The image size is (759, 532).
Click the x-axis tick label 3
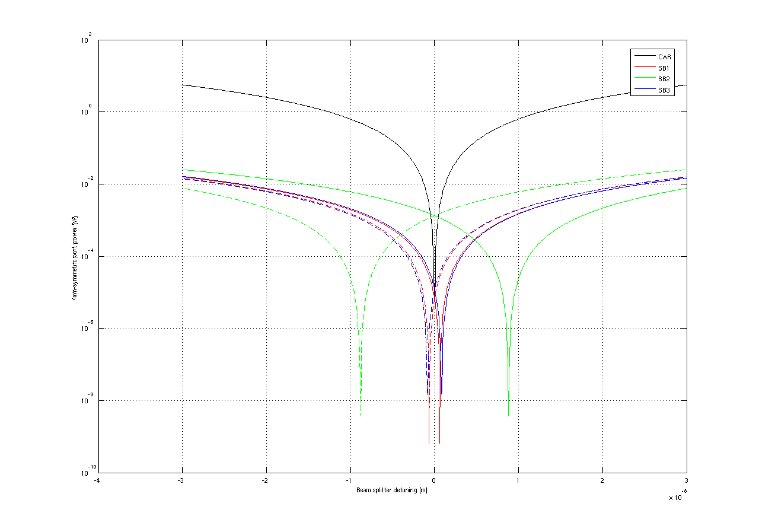pos(687,480)
